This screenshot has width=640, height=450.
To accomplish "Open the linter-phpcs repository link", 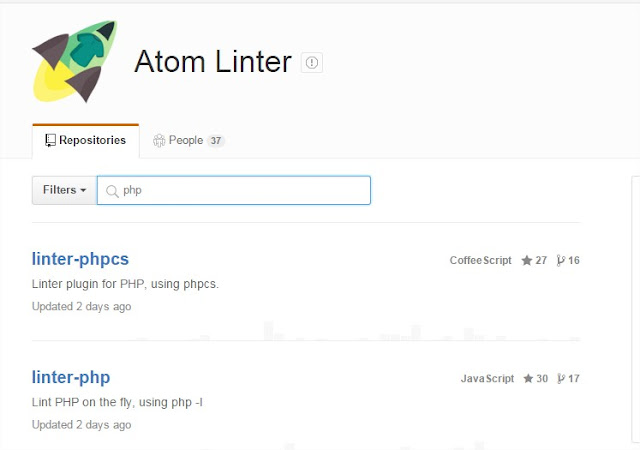I will point(80,259).
